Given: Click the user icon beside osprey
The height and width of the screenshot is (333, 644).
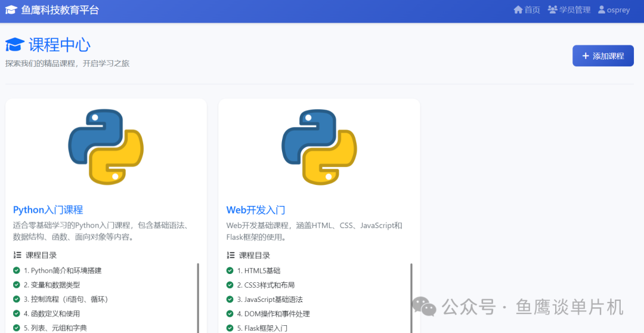Looking at the screenshot, I should [602, 10].
